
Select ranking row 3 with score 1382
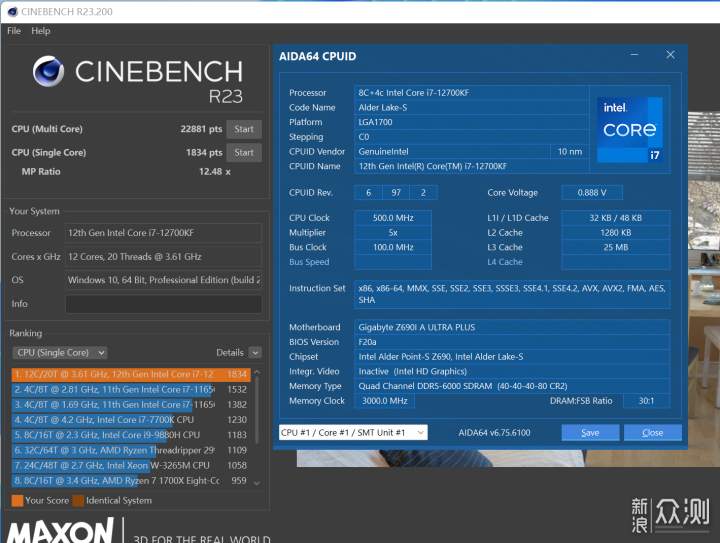click(x=131, y=404)
